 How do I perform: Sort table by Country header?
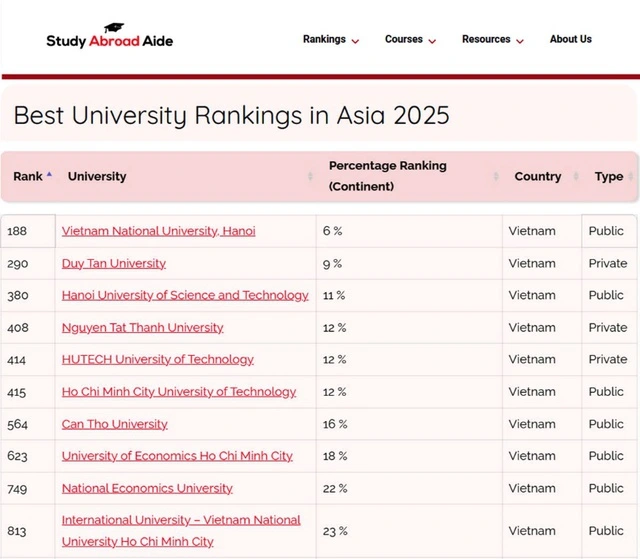[538, 176]
